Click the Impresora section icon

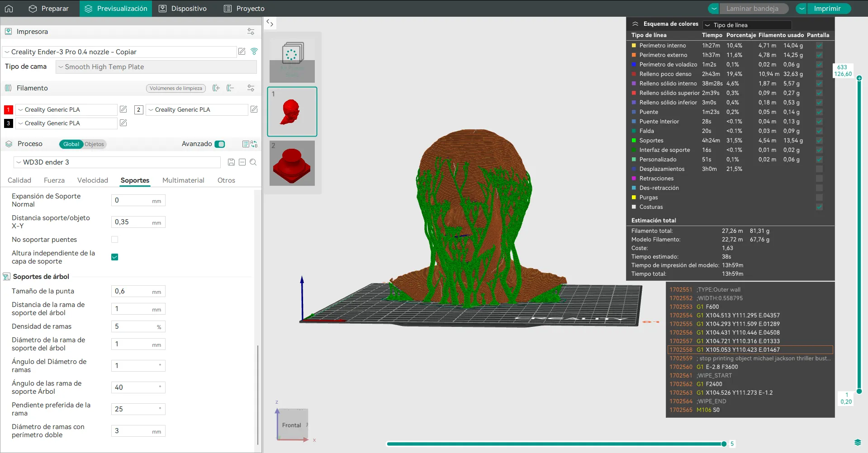(8, 32)
